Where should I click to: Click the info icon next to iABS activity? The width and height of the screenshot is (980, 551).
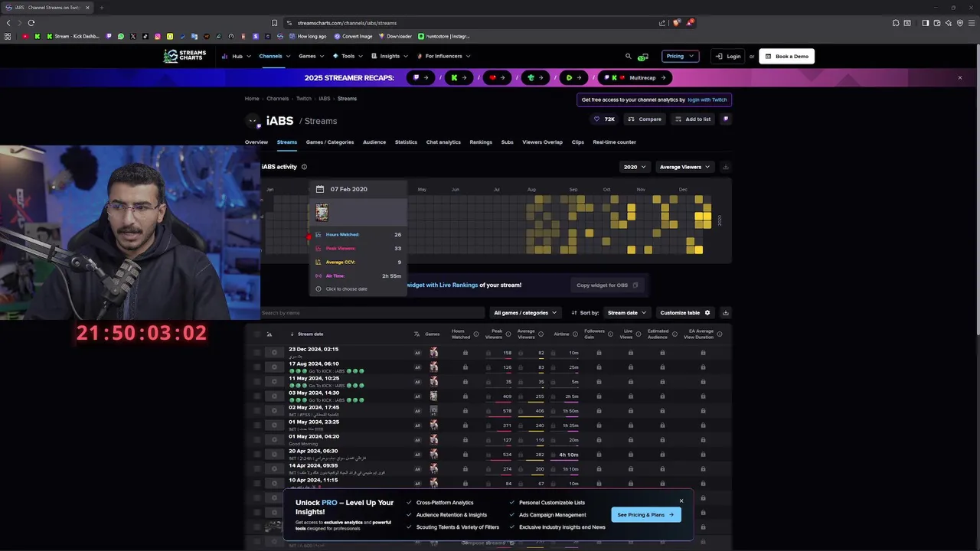[x=304, y=167]
